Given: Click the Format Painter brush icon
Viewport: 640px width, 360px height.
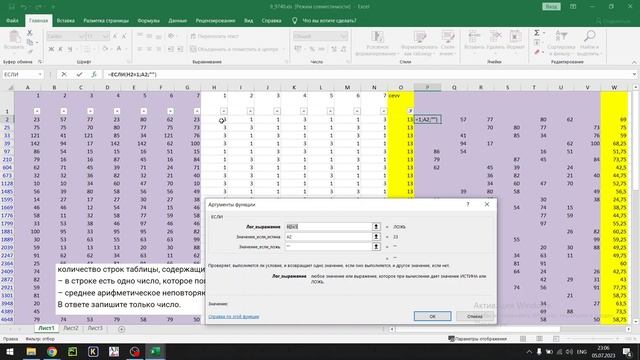Looking at the screenshot, I should (29, 51).
